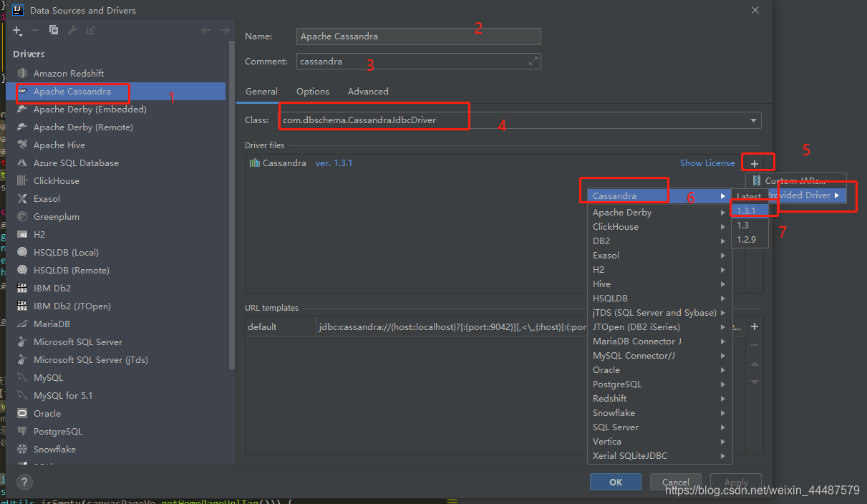Pick Cassandra driver version 1.3.1

tap(750, 210)
